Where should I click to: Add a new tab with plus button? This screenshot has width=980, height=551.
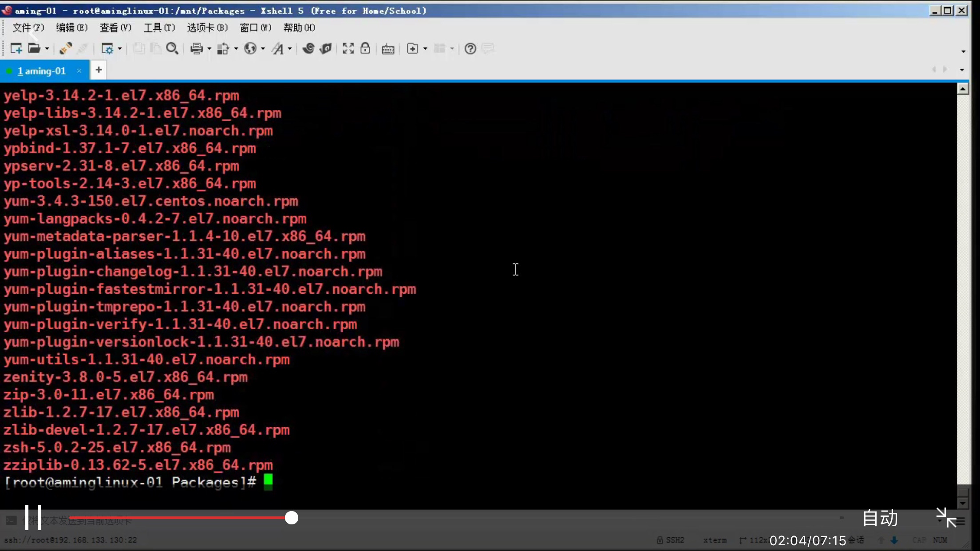point(99,70)
